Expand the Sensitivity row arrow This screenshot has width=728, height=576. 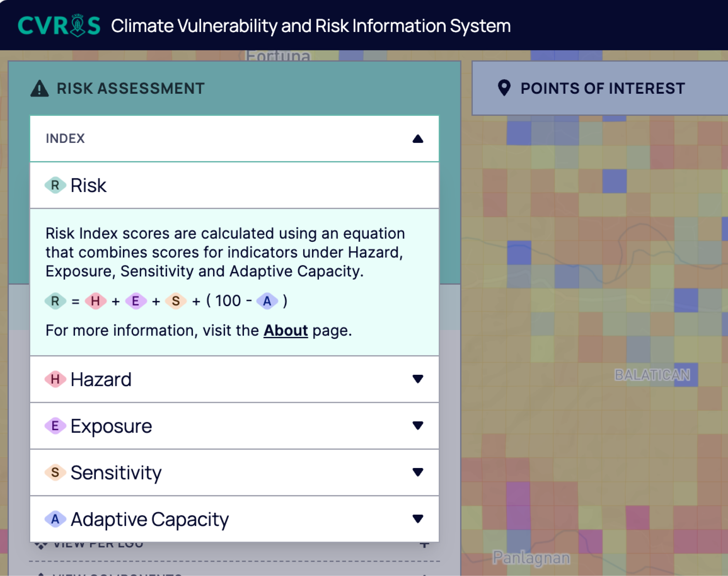tap(418, 472)
